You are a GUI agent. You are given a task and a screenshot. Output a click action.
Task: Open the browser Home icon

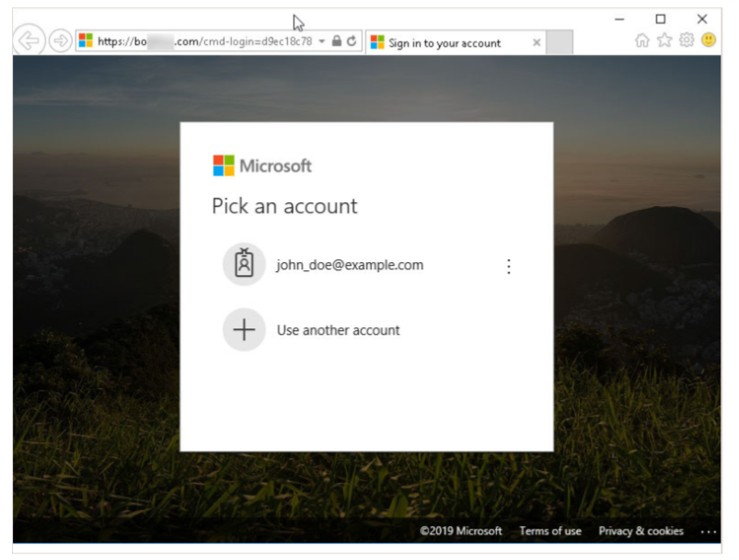tap(642, 40)
